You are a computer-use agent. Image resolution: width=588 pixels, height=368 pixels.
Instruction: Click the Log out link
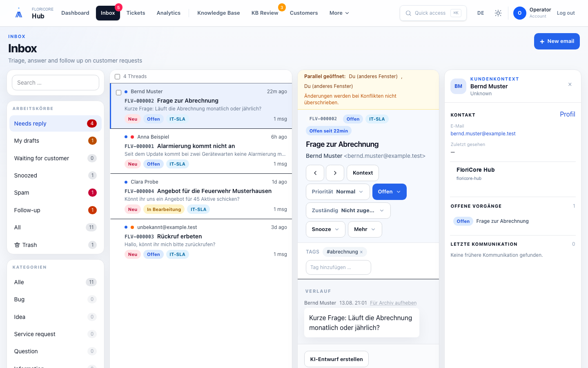click(566, 13)
